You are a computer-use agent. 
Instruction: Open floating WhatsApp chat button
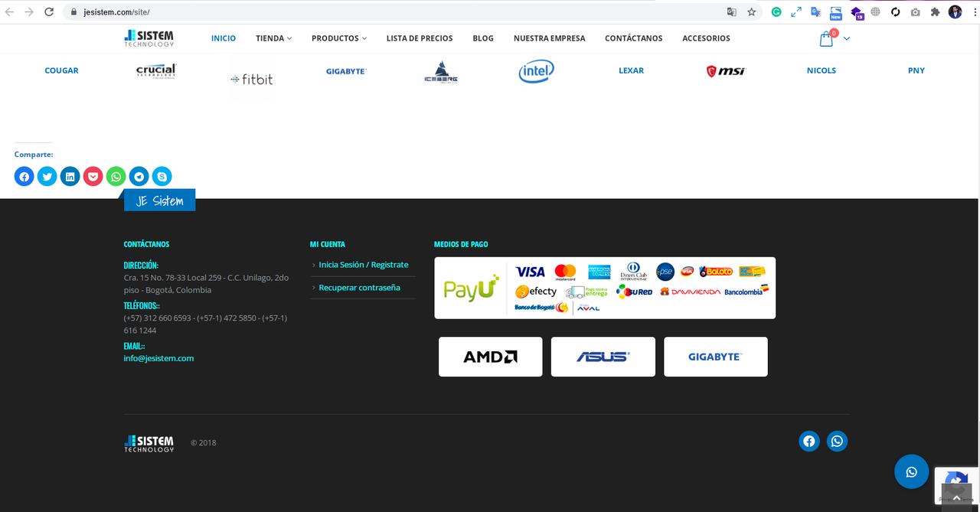point(911,472)
